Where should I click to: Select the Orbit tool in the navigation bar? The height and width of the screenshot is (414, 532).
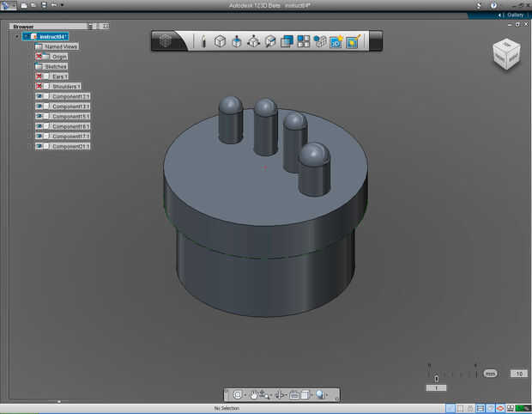point(238,394)
